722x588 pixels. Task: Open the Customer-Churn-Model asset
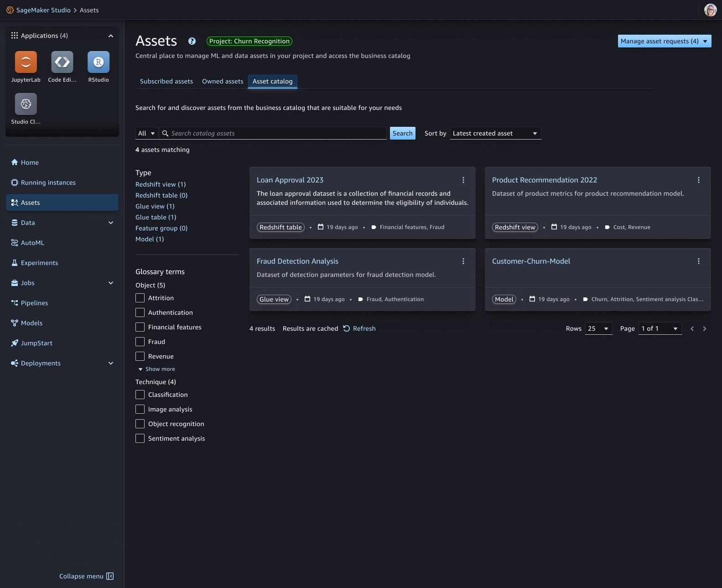point(531,261)
